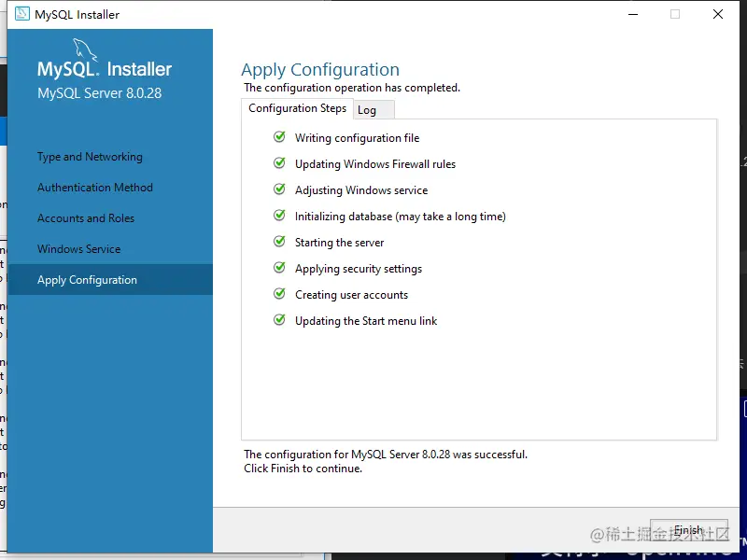Click the MySQL Installer title bar icon

pyautogui.click(x=21, y=14)
